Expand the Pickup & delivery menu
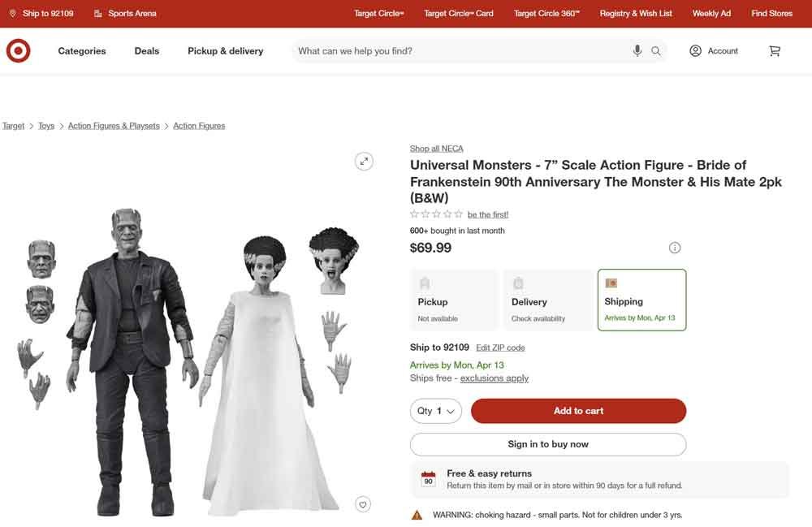Image resolution: width=812 pixels, height=527 pixels. coord(225,51)
